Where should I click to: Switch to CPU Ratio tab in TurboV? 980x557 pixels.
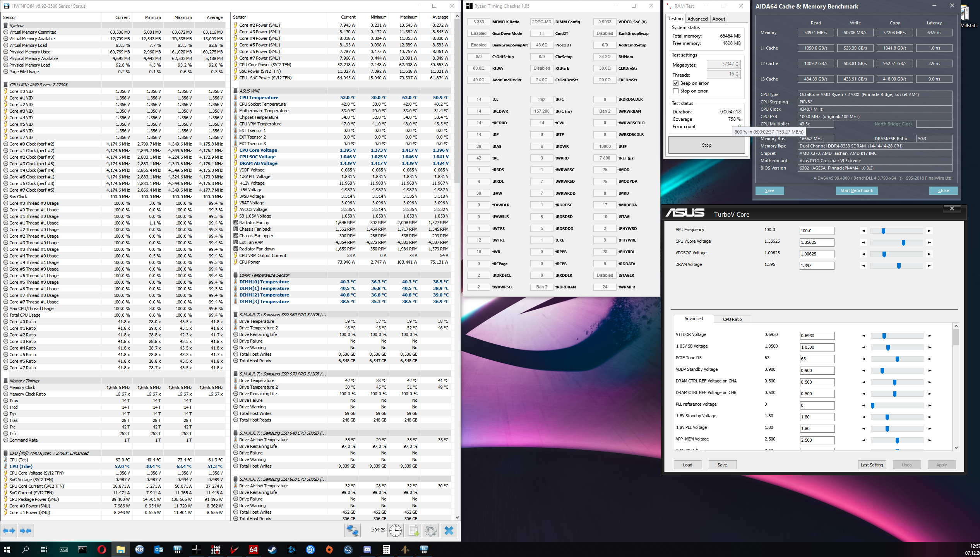tap(732, 319)
